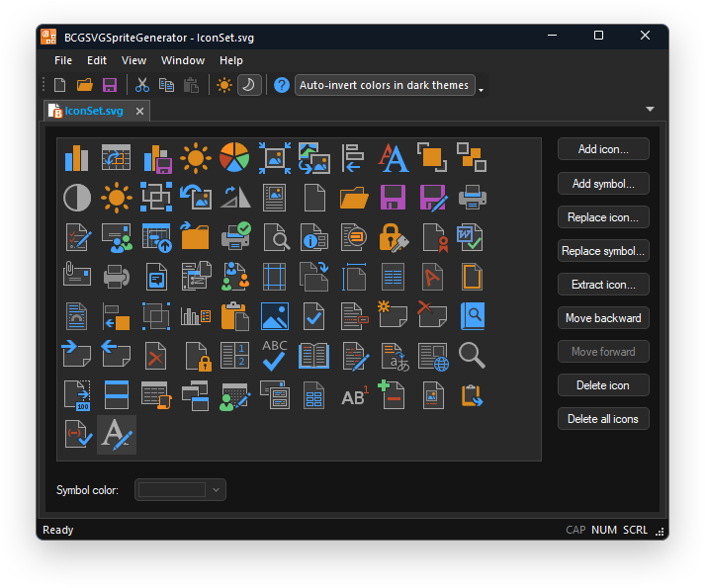Toggle Auto-invert colors in dark themes
This screenshot has height=588, width=705.
[385, 85]
